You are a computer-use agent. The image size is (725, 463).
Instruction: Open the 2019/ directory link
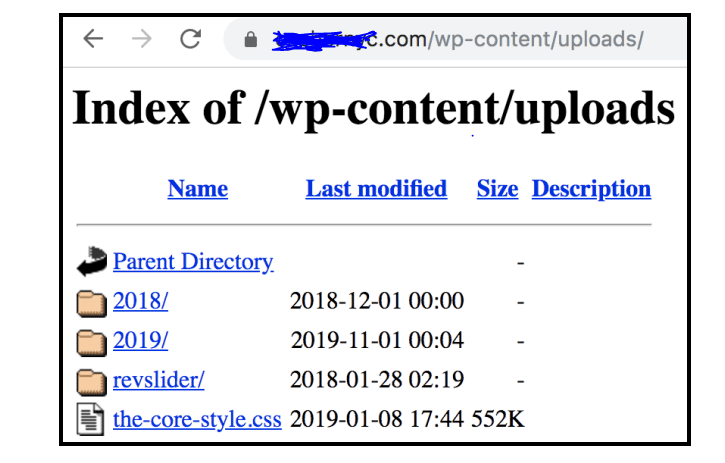coord(141,340)
